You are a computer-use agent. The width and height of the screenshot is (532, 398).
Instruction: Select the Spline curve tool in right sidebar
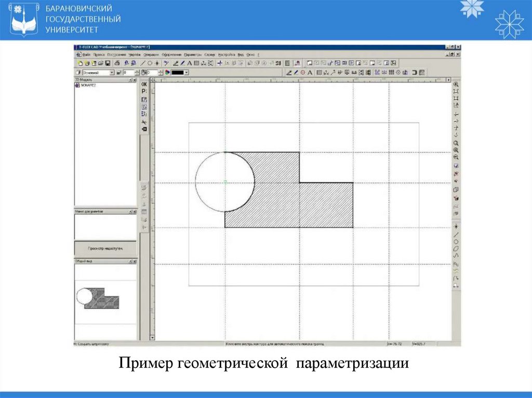[456, 256]
